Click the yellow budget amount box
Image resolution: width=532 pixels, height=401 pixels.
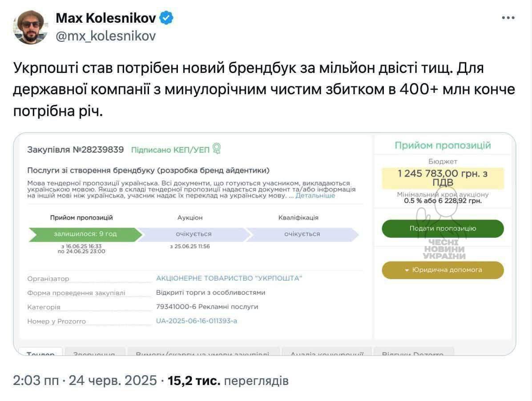click(443, 178)
